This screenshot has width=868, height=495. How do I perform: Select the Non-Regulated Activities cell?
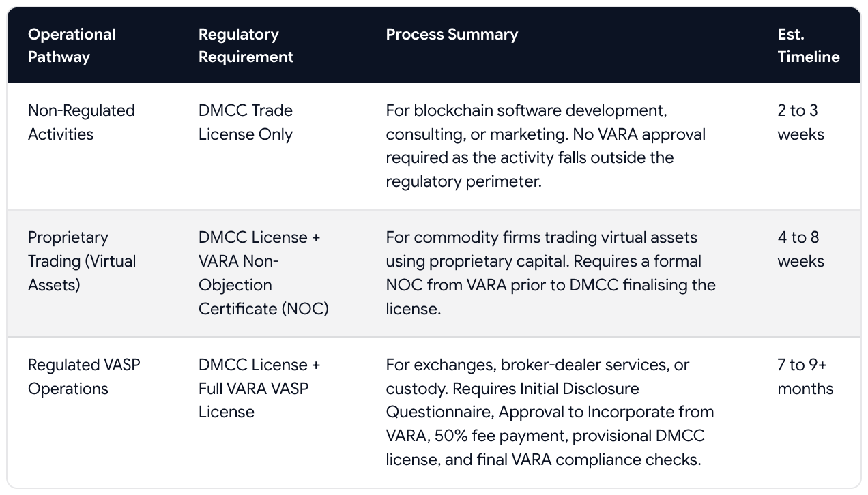[81, 123]
